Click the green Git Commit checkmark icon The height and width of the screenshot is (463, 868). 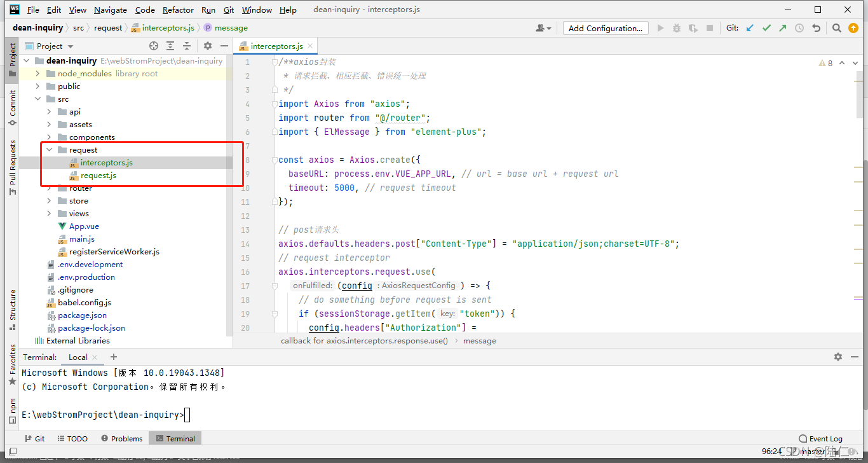coord(767,28)
